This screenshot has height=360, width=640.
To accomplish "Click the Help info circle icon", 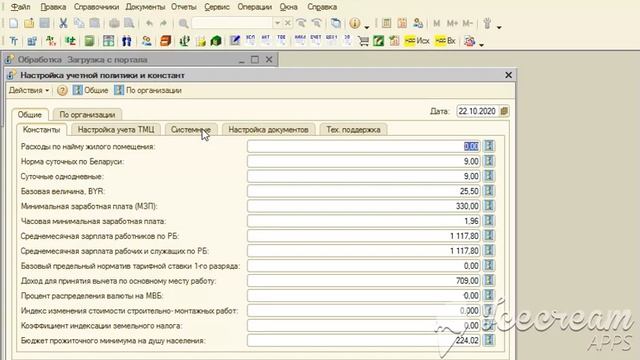I will pos(355,23).
